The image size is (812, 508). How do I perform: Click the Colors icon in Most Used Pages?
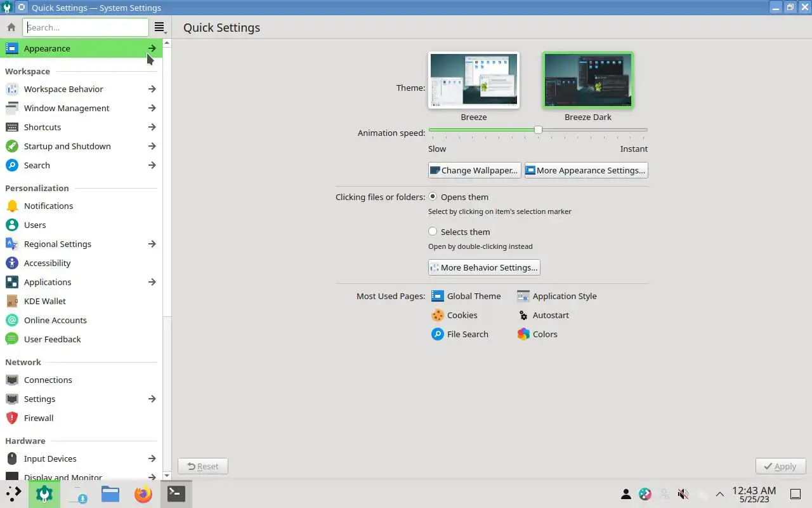point(523,334)
